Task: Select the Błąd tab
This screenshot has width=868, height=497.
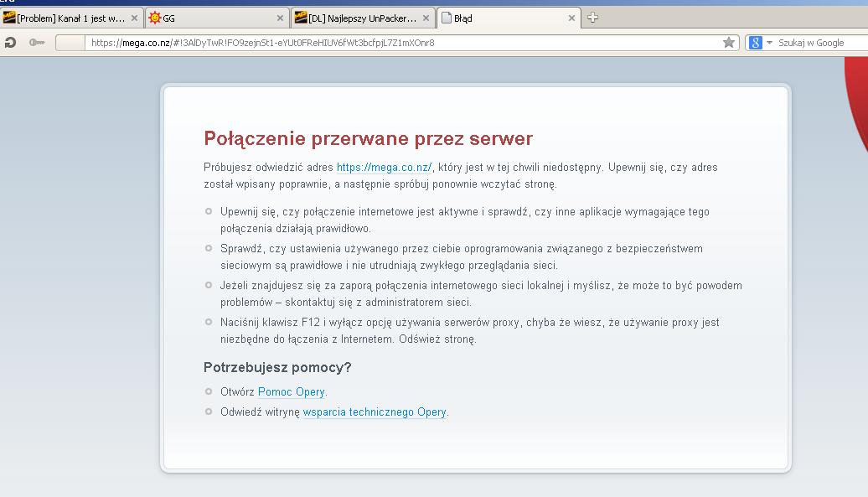Action: (x=509, y=18)
